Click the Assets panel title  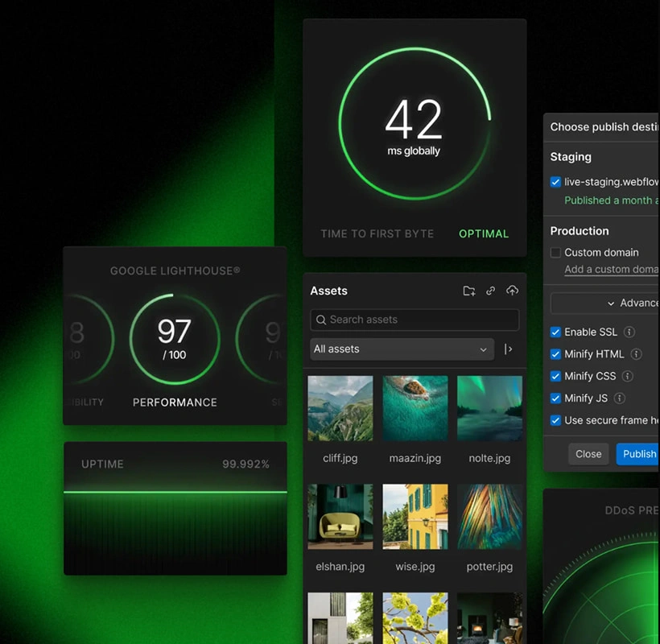(328, 291)
